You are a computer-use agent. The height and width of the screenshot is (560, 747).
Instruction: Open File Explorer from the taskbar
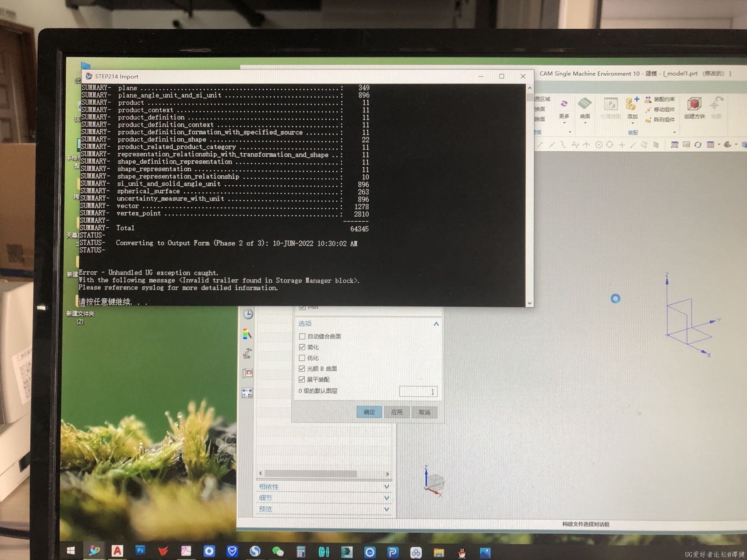[439, 553]
